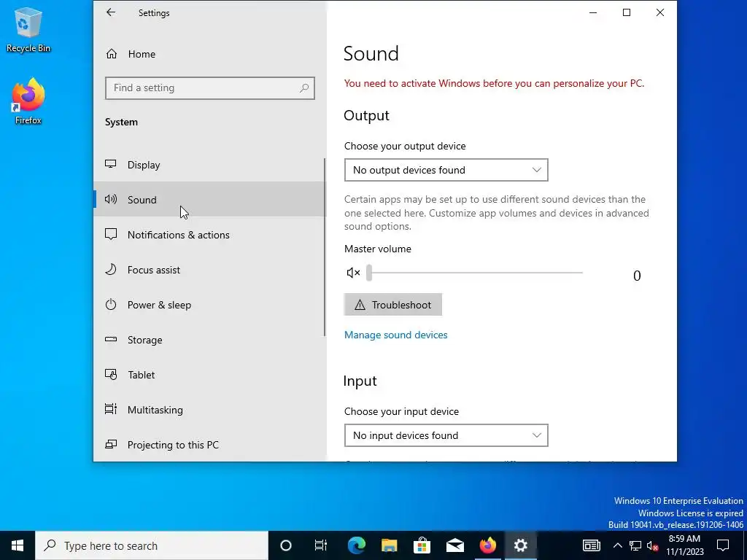Image resolution: width=747 pixels, height=560 pixels.
Task: Click the Settings gear taskbar icon
Action: point(520,545)
